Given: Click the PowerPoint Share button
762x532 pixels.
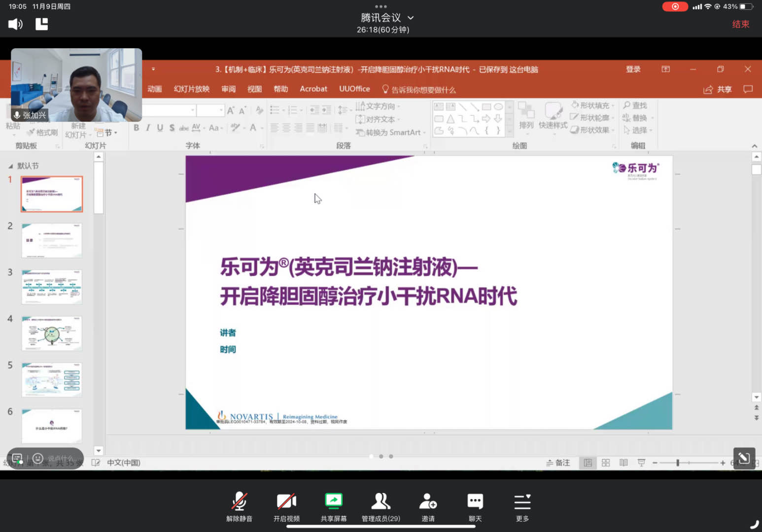Looking at the screenshot, I should 718,90.
